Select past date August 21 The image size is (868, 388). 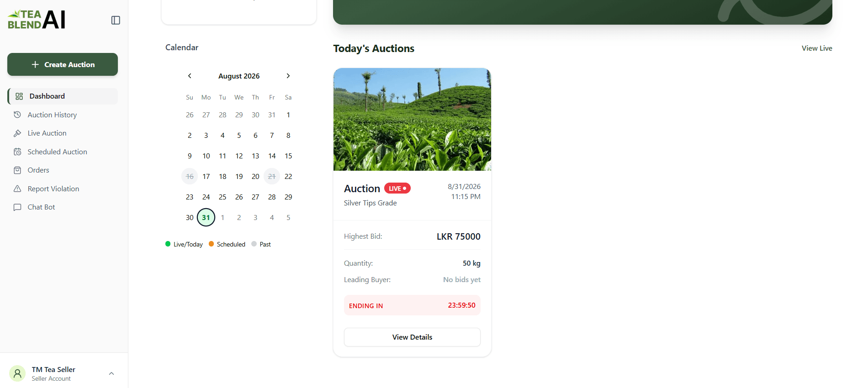click(272, 176)
